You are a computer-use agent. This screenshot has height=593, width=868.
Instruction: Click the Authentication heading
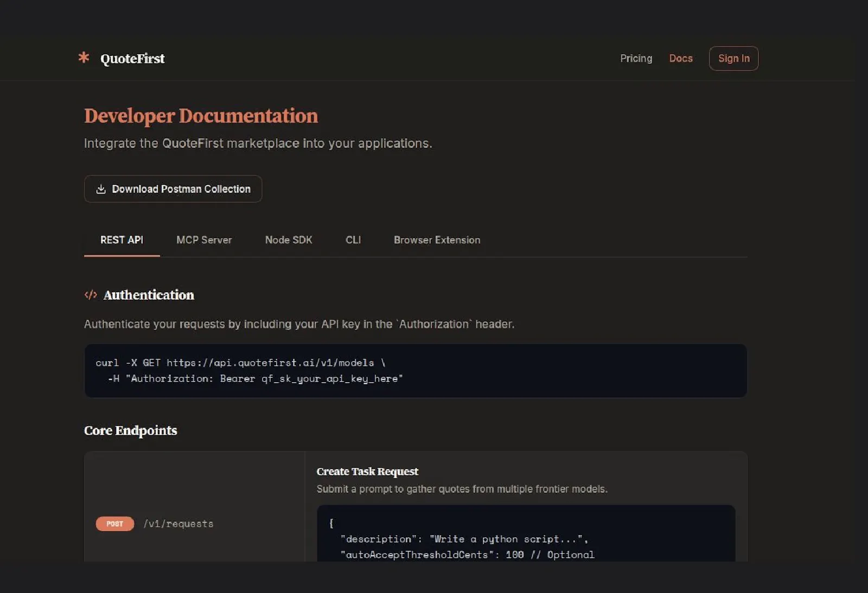(x=149, y=295)
